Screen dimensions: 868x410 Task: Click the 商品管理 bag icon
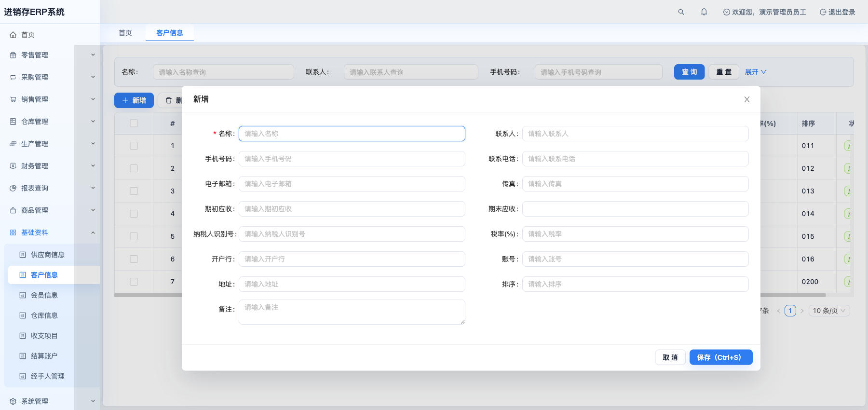13,210
